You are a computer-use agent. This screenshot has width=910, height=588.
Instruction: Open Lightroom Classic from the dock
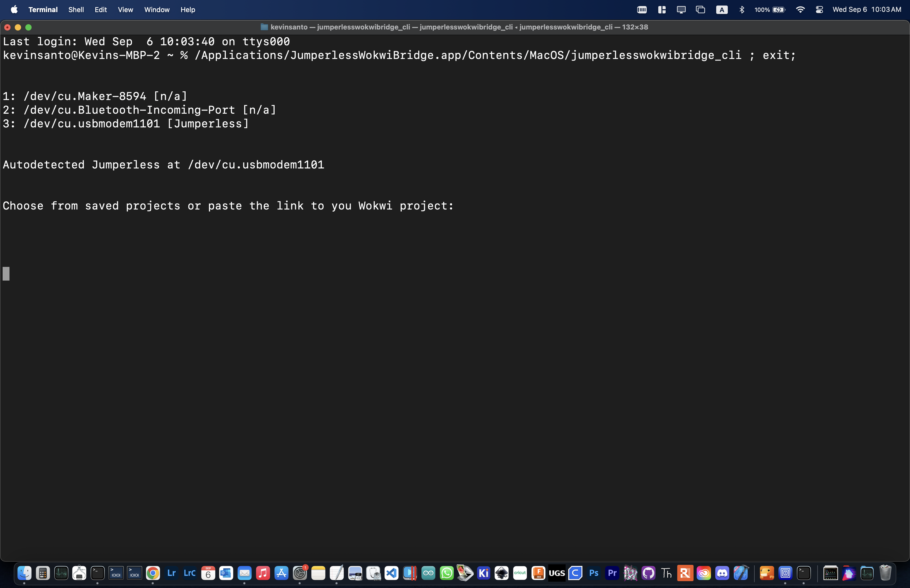[189, 573]
